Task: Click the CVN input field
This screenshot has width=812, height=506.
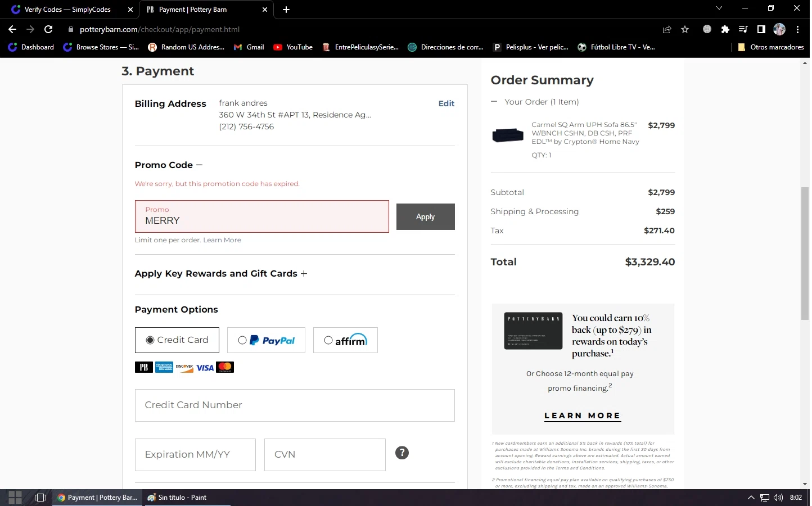Action: coord(325,455)
